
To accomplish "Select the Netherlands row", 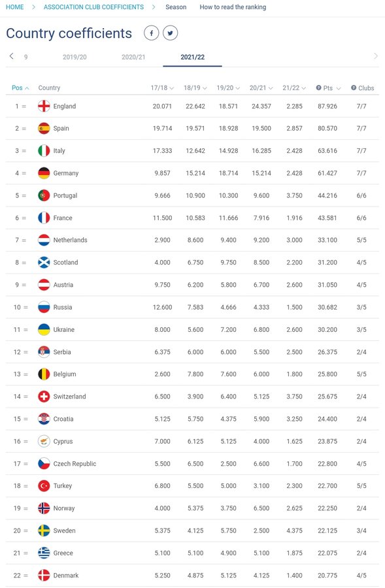I will tap(192, 240).
